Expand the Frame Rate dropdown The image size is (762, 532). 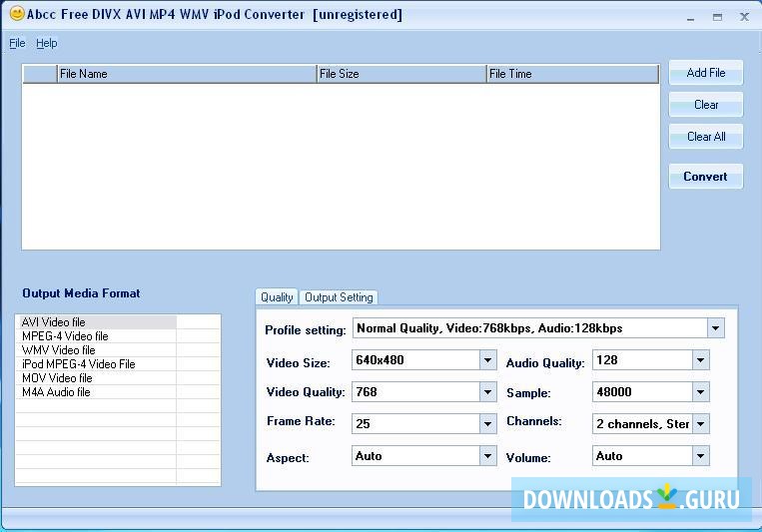tap(487, 424)
